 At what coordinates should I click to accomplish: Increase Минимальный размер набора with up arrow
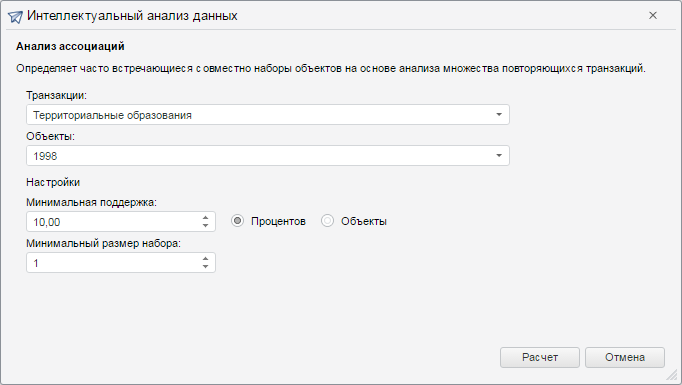point(205,258)
